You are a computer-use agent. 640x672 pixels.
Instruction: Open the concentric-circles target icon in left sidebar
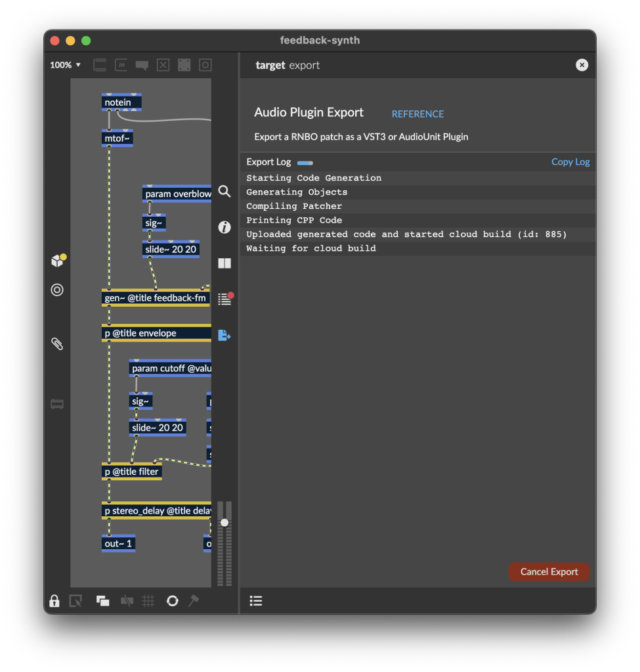[x=58, y=290]
